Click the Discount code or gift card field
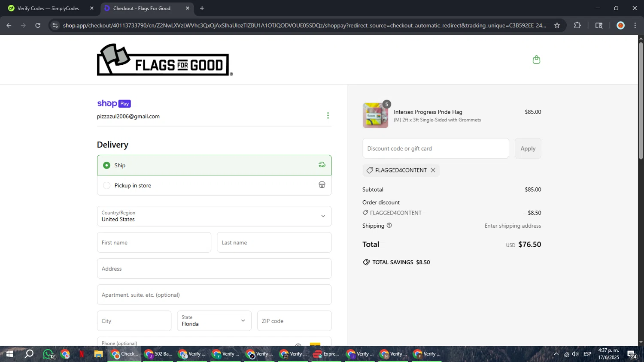The image size is (644, 362). click(436, 148)
